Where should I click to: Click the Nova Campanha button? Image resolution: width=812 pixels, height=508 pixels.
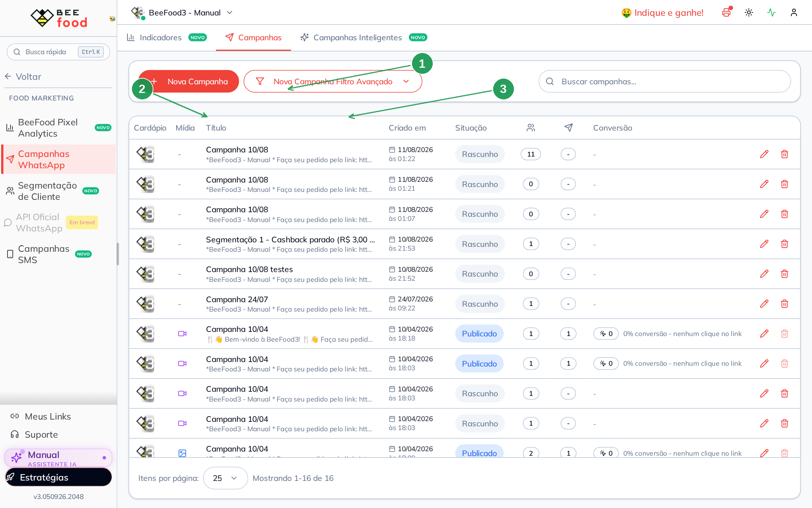[188, 81]
